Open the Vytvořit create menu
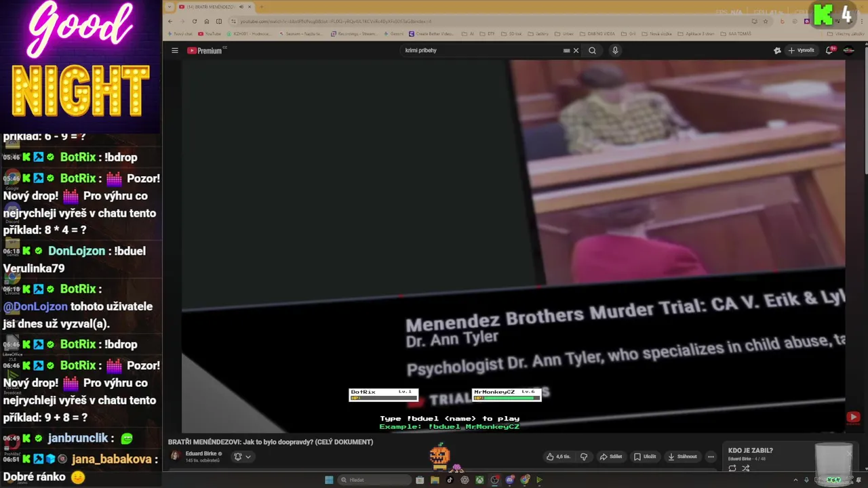Screen dimensions: 868x488 (x=801, y=50)
